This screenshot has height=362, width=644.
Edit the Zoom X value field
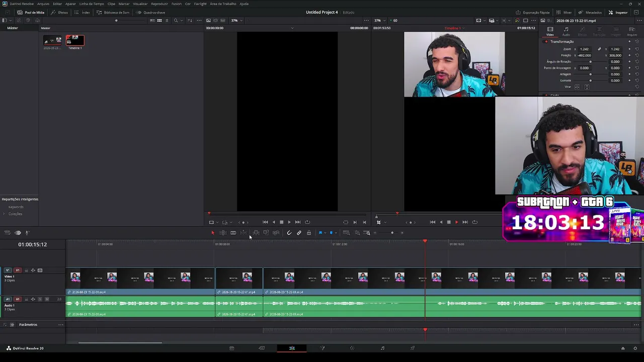coord(584,49)
